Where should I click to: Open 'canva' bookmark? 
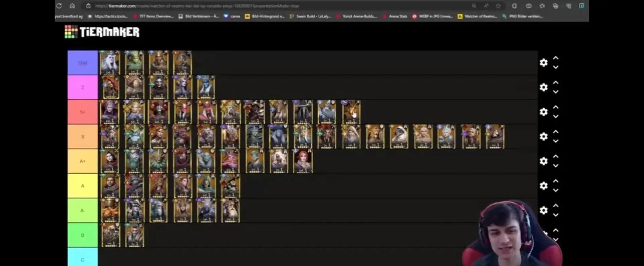coord(232,16)
